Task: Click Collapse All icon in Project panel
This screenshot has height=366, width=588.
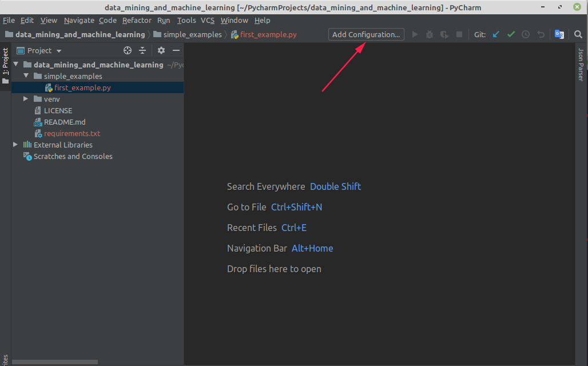Action: (x=142, y=50)
